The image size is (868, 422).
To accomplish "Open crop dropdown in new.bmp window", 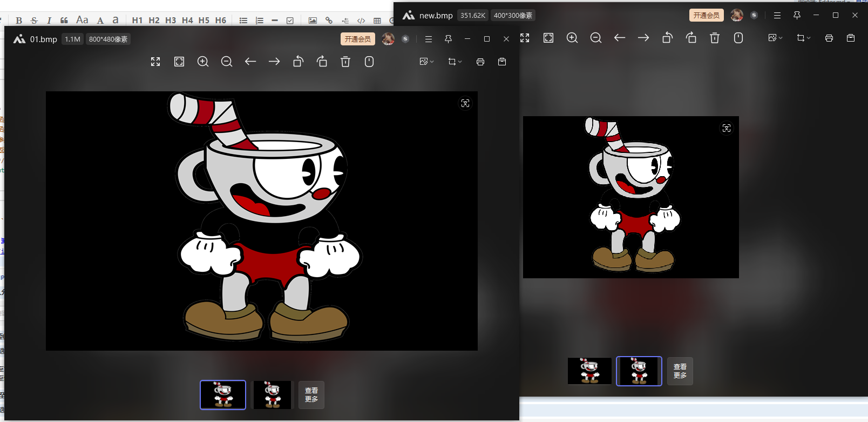I will pos(803,38).
